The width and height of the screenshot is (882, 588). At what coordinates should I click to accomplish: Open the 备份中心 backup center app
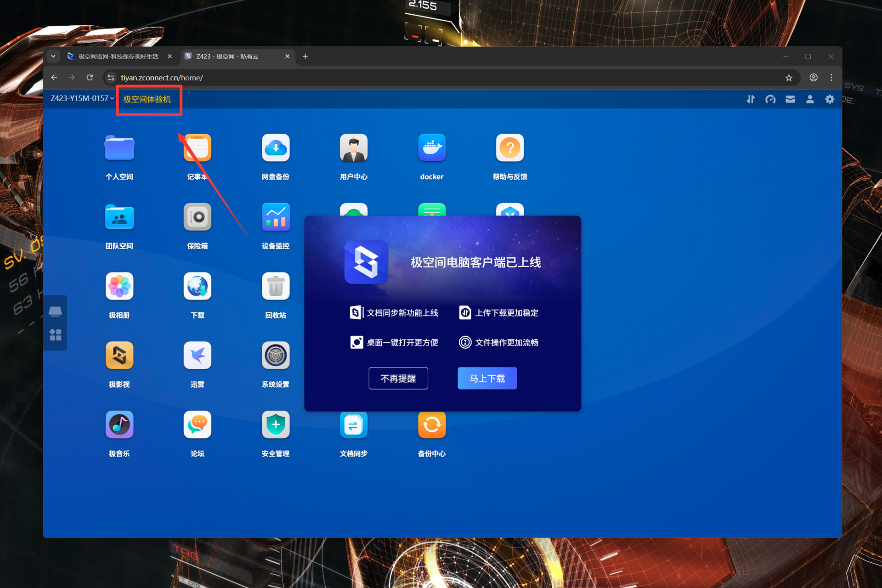click(432, 425)
